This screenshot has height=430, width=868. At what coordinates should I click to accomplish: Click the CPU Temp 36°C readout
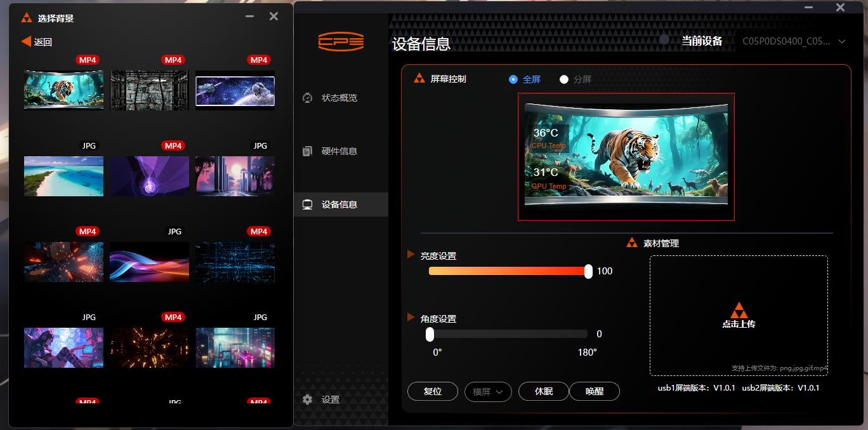548,138
